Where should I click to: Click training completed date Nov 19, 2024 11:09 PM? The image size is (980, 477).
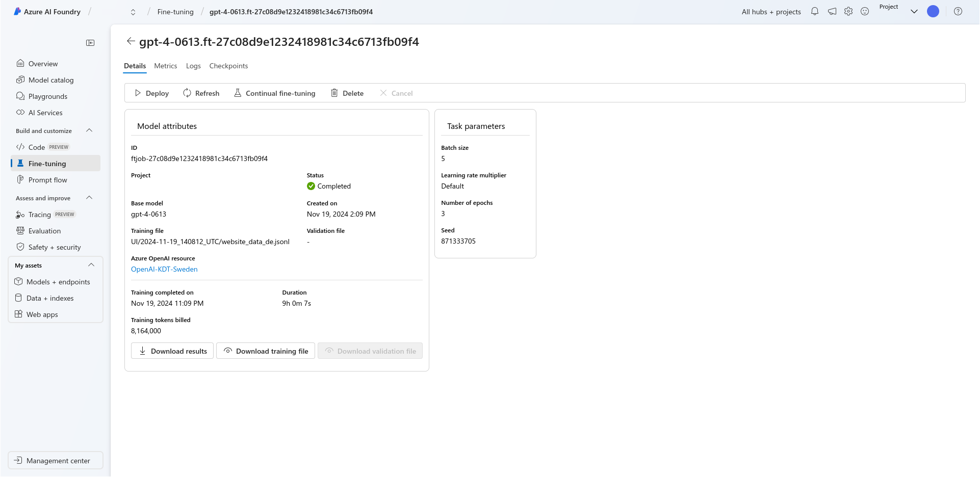pyautogui.click(x=167, y=303)
